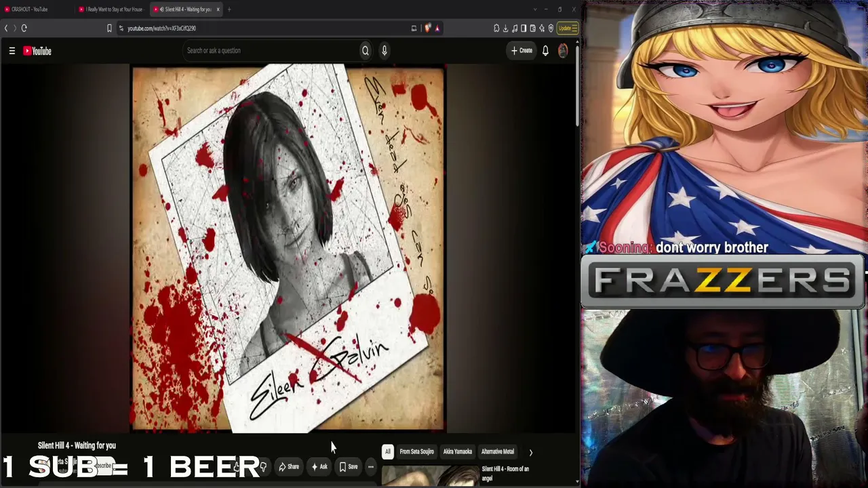The width and height of the screenshot is (868, 488).
Task: Open the YouTube guide hamburger menu
Action: tap(12, 51)
